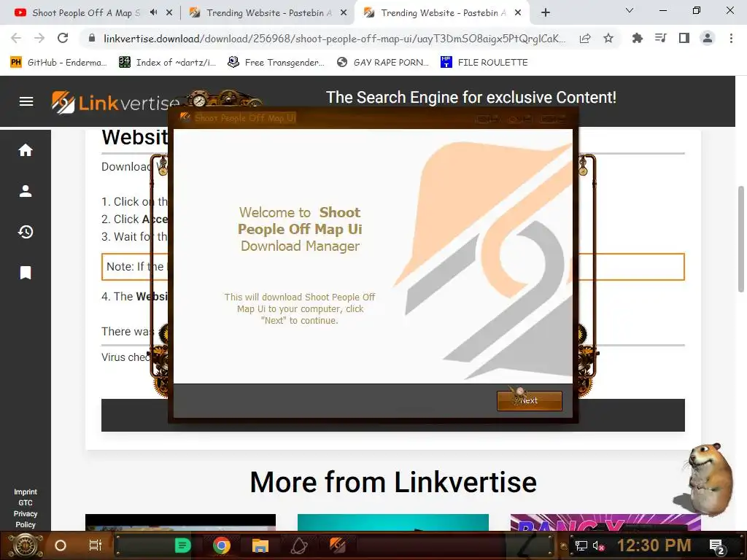
Task: Mute audio on the YouTube tab speaker icon
Action: click(153, 13)
